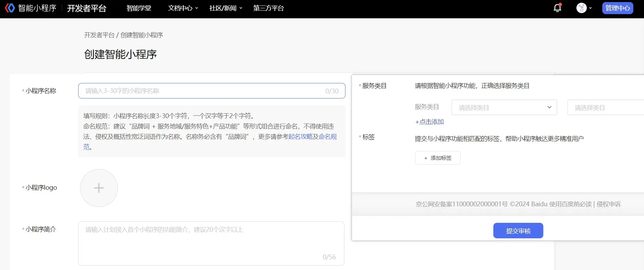
Task: Expand the 文档中心 dropdown menu
Action: click(x=183, y=8)
